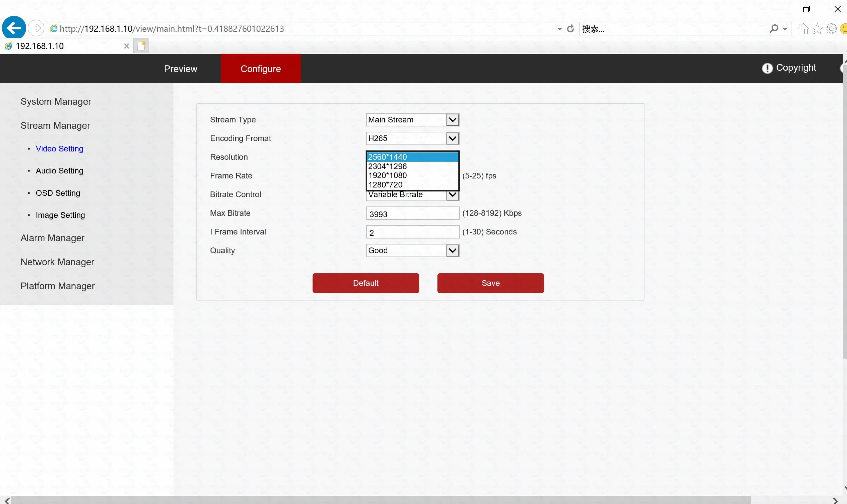Switch to the Preview tab
847x504 pixels.
(180, 69)
